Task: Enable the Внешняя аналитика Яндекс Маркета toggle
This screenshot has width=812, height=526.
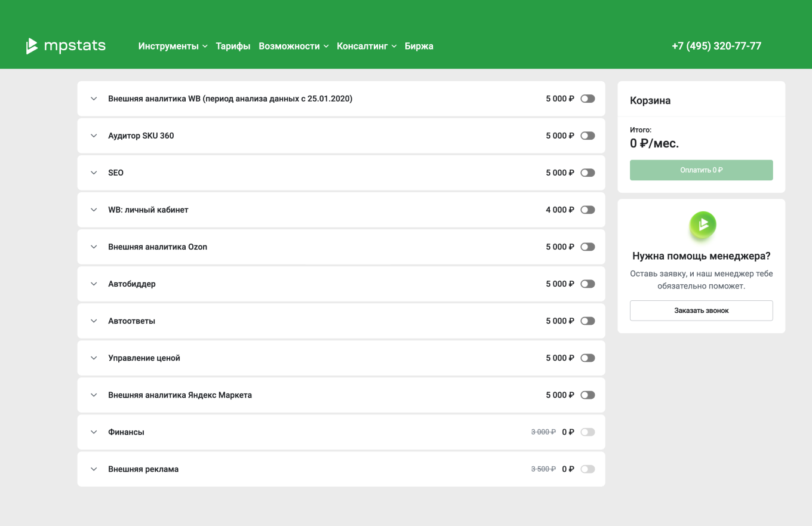Action: pyautogui.click(x=588, y=395)
